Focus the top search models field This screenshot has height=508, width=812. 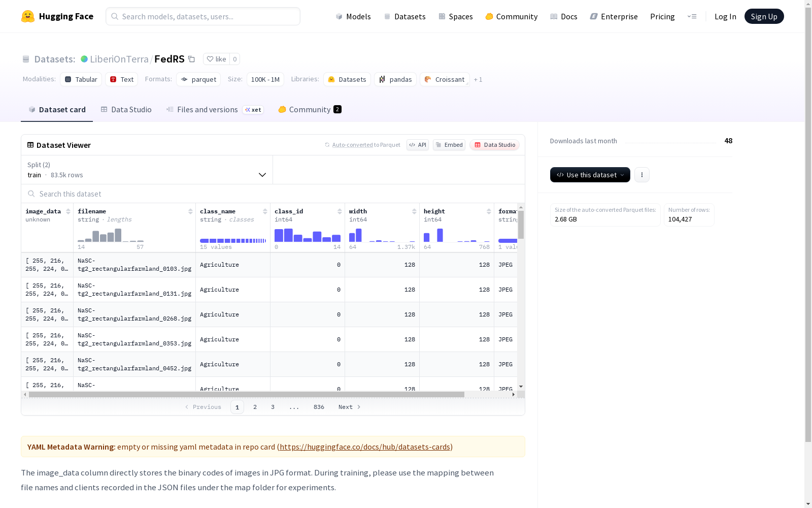point(203,16)
